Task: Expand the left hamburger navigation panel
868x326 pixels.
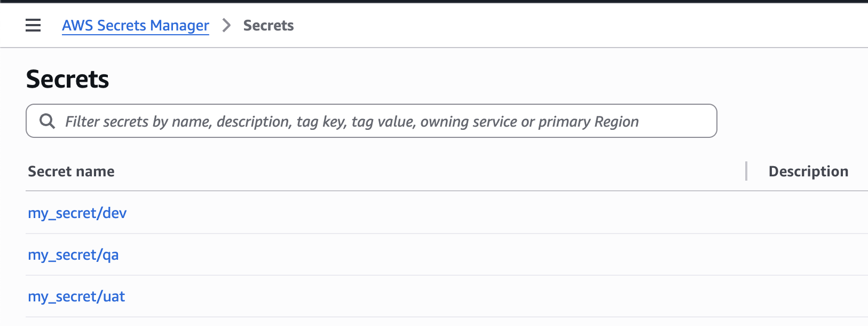Action: (33, 25)
